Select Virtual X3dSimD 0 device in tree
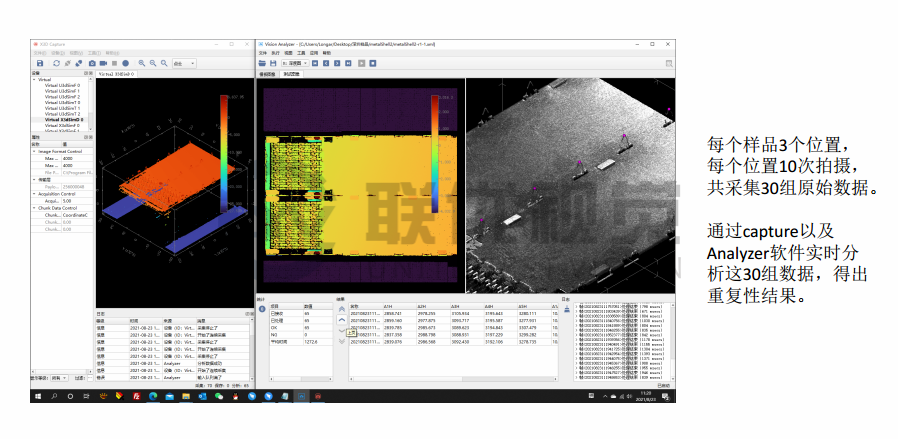898x439 pixels. coord(62,120)
